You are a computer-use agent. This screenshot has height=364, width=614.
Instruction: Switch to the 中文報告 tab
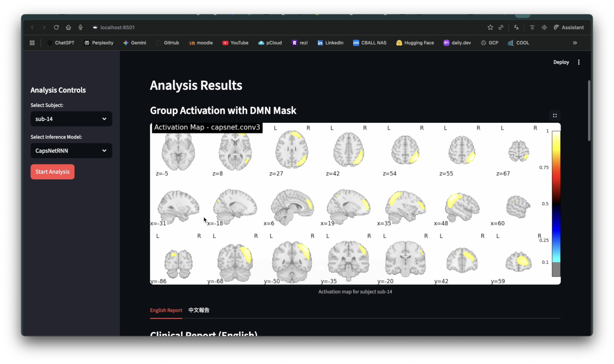pyautogui.click(x=199, y=310)
